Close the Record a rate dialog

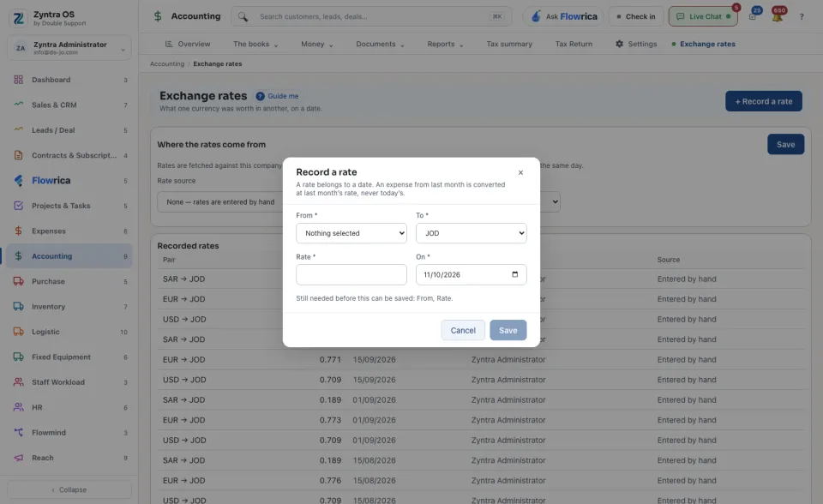(x=520, y=172)
